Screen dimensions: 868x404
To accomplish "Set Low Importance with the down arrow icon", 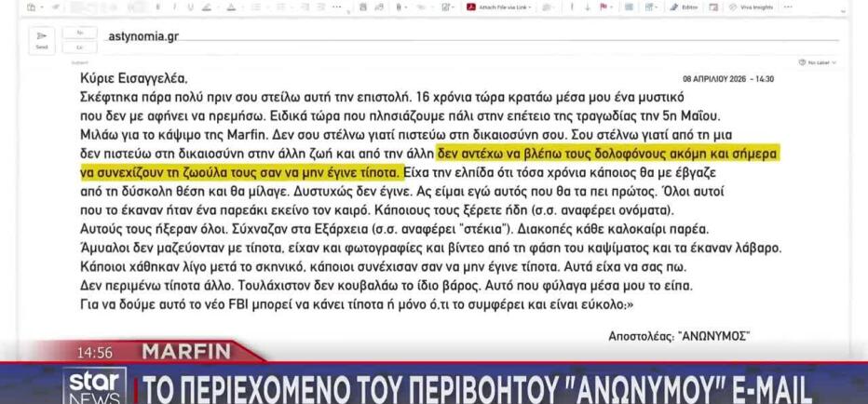I will tap(588, 7).
